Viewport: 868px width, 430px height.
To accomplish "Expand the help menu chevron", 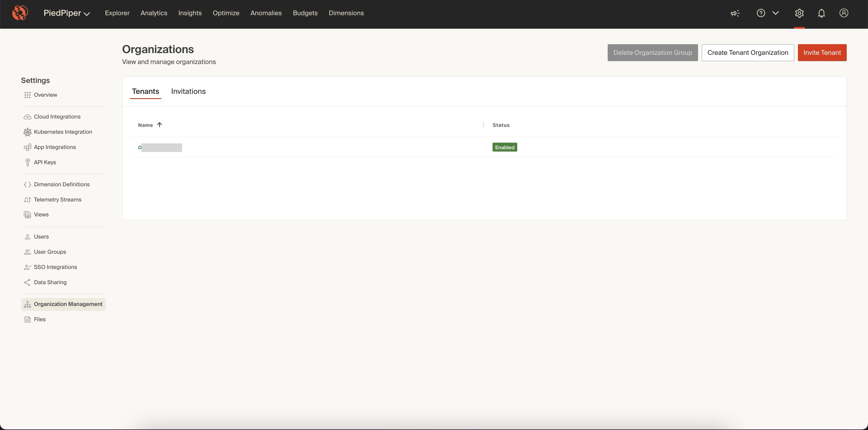I will pos(775,13).
